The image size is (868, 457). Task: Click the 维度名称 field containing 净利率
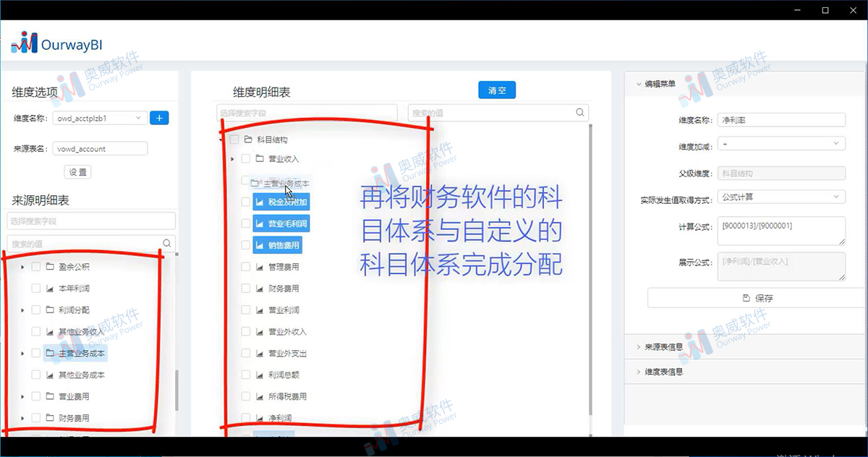click(780, 120)
